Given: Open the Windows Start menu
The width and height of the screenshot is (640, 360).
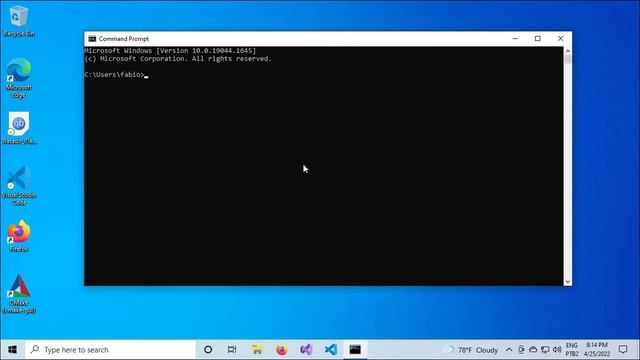Looking at the screenshot, I should click(12, 350).
